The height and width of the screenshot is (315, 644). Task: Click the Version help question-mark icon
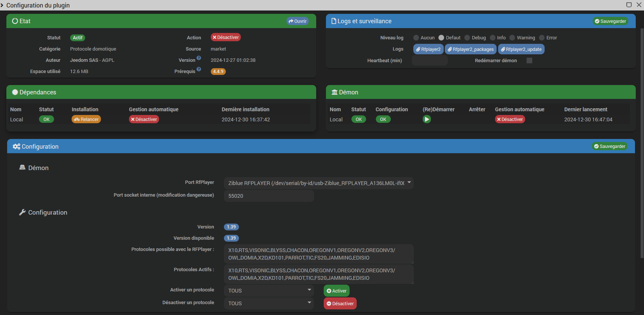click(199, 58)
